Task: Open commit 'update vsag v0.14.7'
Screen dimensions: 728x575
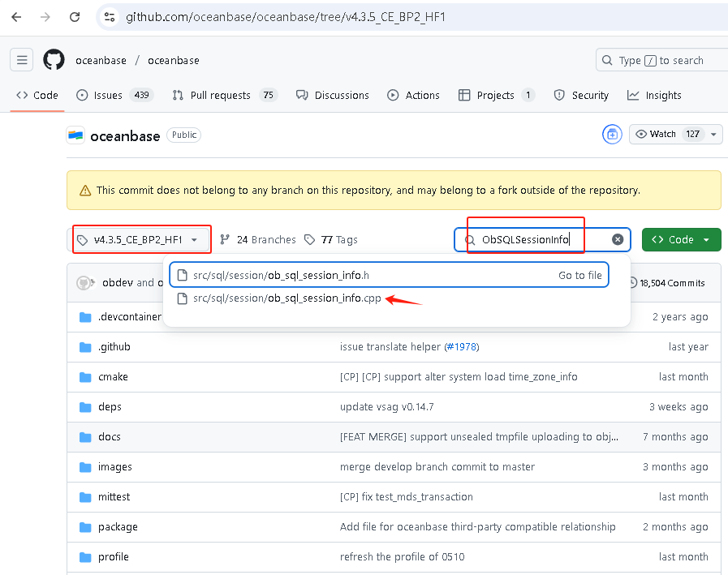Action: click(387, 407)
